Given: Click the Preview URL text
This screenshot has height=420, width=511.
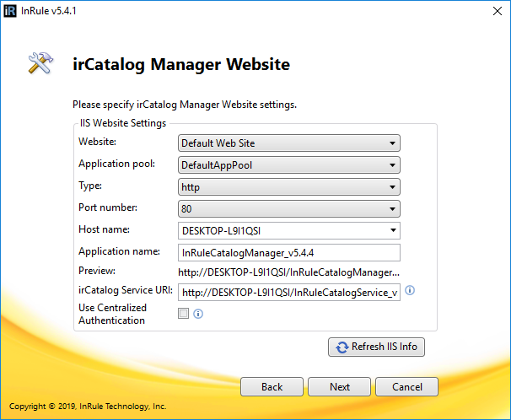Looking at the screenshot, I should pos(288,272).
